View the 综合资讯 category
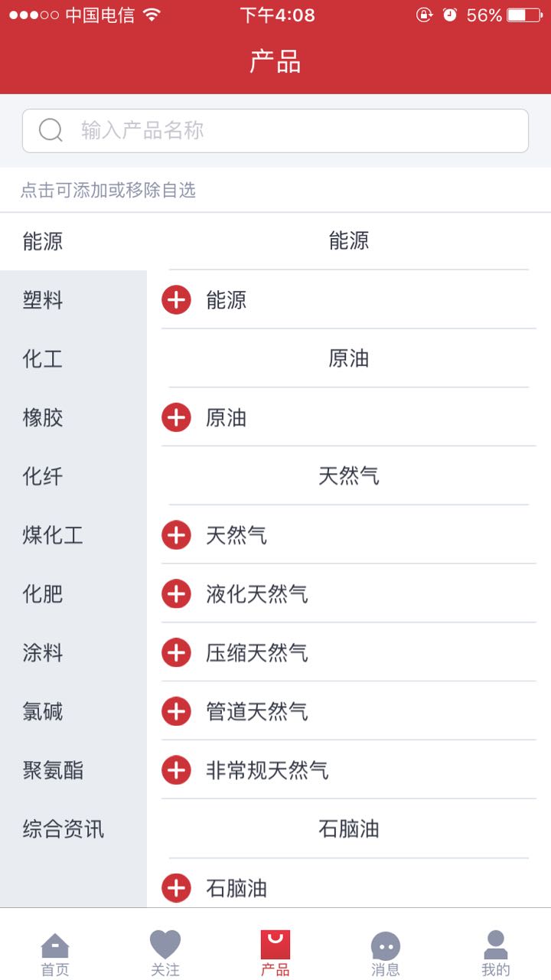 pos(64,829)
